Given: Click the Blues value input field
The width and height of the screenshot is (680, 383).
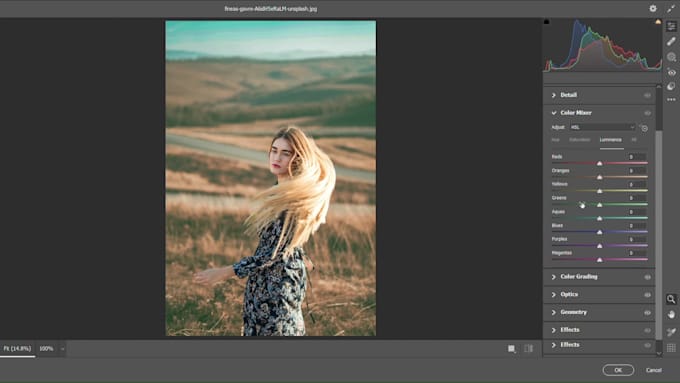Looking at the screenshot, I should click(x=637, y=226).
